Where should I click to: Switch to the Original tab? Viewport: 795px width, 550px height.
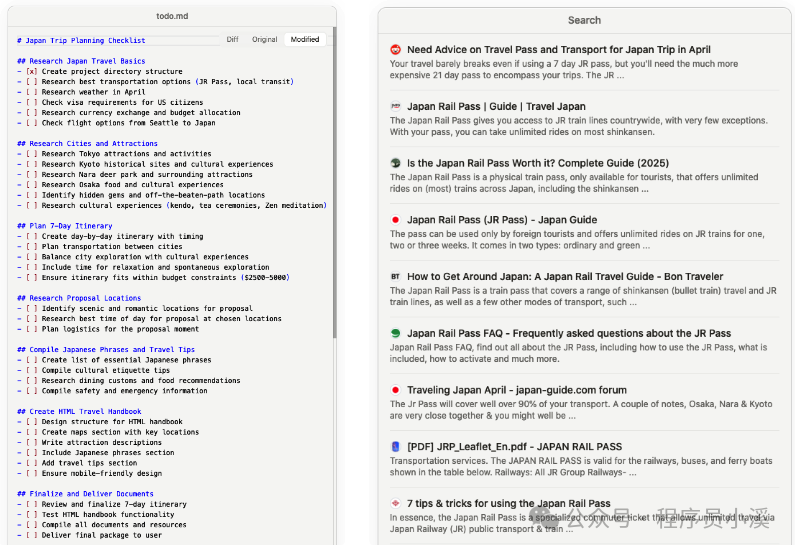click(x=264, y=40)
